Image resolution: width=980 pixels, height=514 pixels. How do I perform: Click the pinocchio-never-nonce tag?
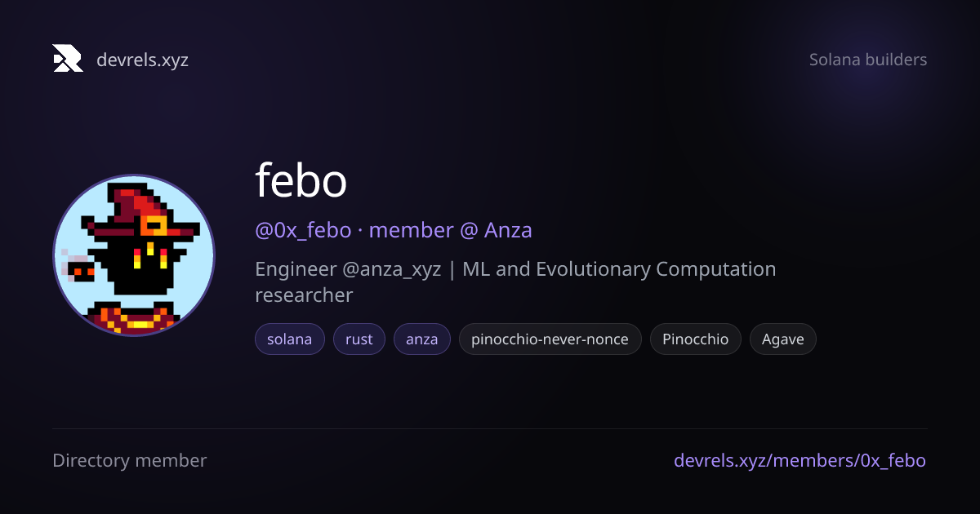coord(550,339)
